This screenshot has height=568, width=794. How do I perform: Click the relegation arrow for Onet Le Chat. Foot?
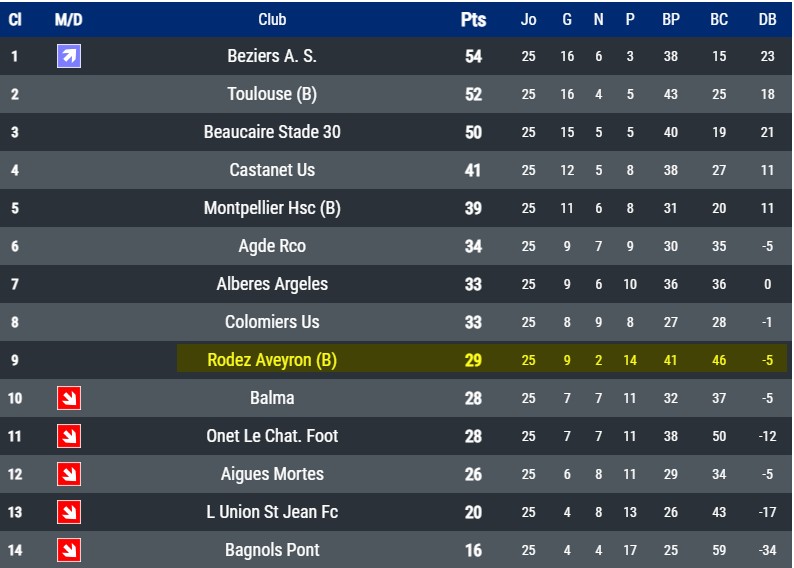pos(69,436)
